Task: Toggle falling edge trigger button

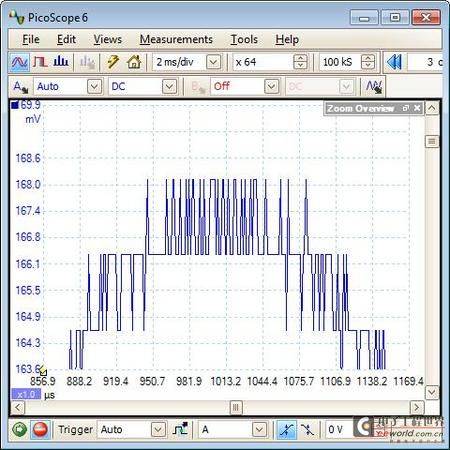Action: (x=307, y=429)
